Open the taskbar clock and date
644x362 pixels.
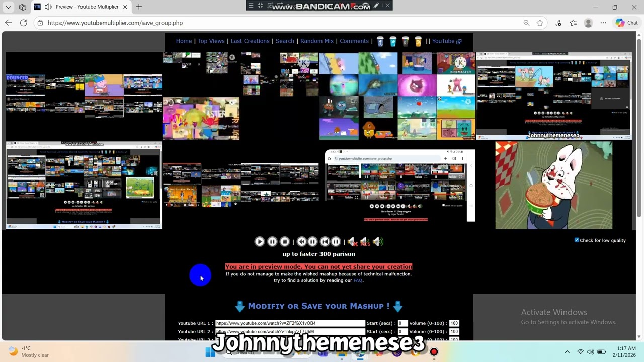pos(625,352)
